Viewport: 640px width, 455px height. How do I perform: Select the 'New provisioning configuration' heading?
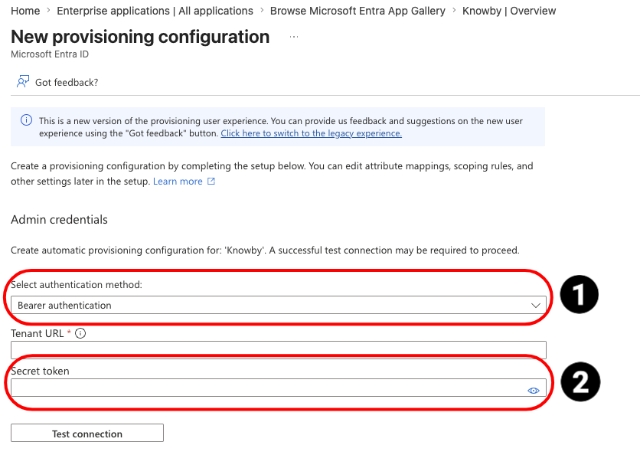pos(140,37)
